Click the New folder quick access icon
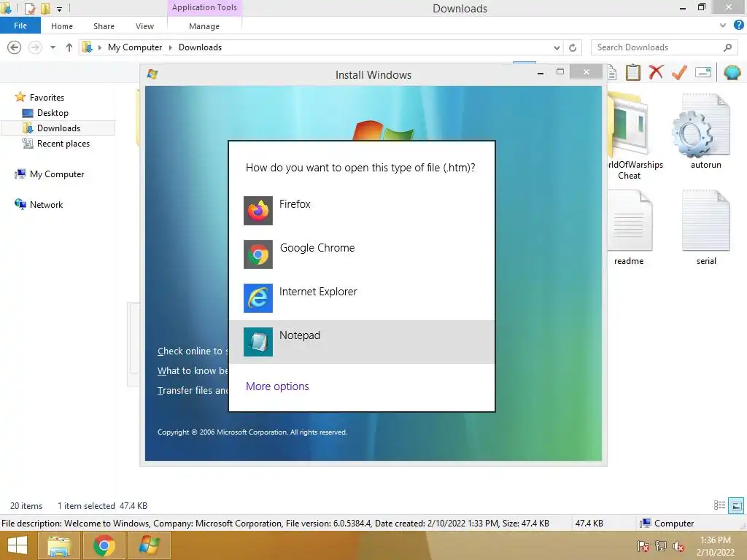 click(46, 8)
